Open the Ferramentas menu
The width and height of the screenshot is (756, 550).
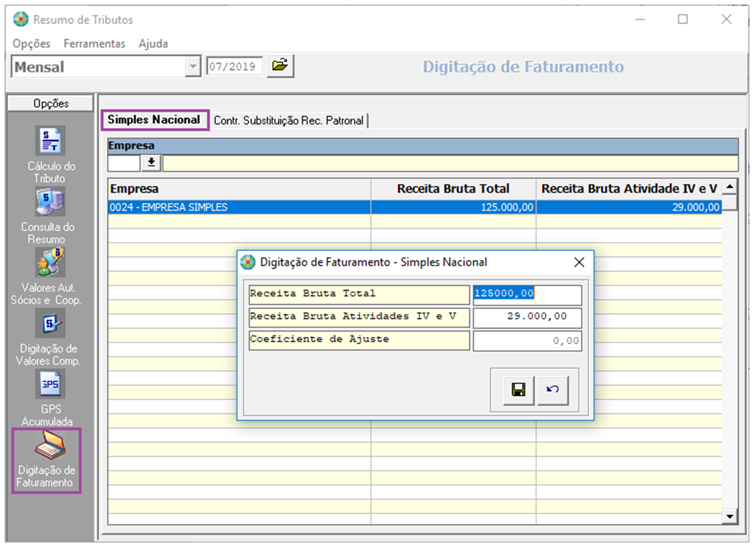94,44
